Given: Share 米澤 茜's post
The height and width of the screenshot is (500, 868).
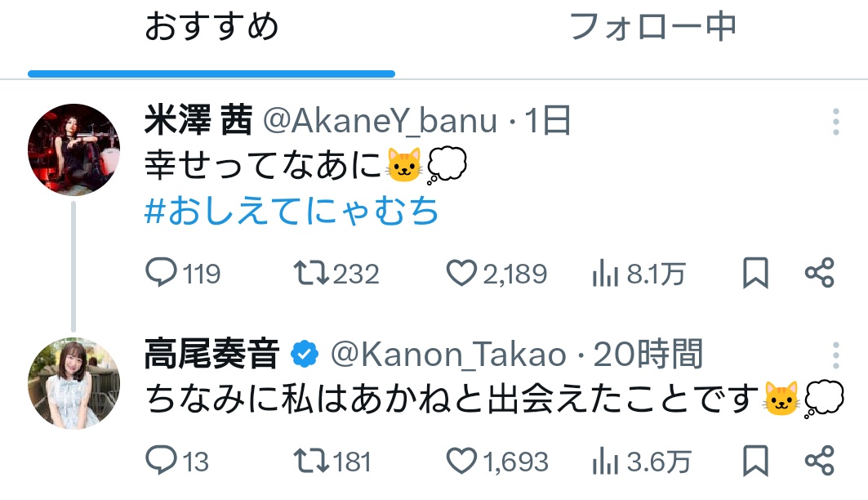Looking at the screenshot, I should [819, 274].
